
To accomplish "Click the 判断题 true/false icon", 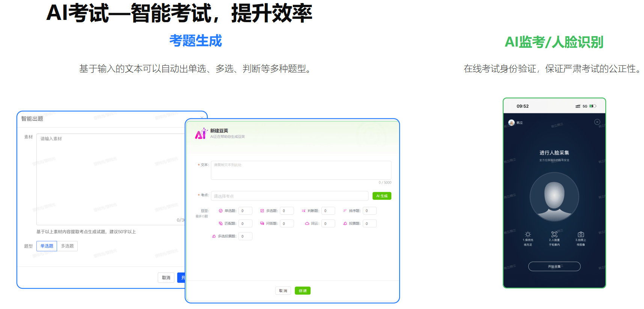I will point(303,211).
